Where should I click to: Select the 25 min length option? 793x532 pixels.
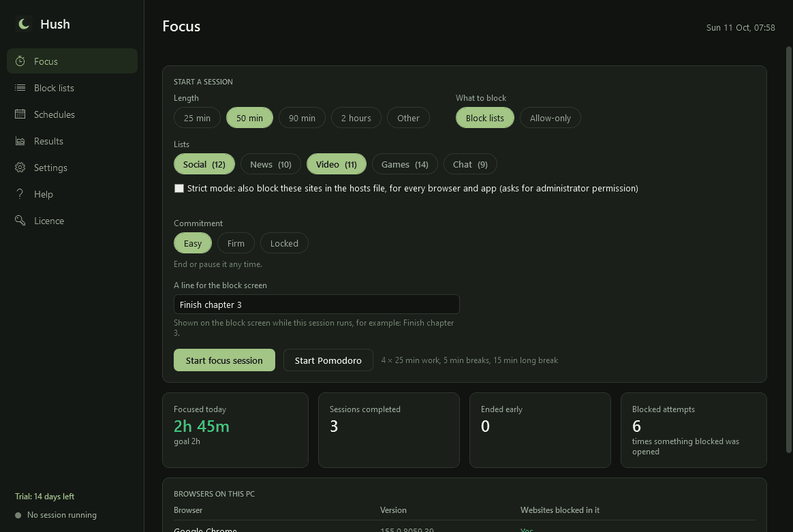coord(198,118)
